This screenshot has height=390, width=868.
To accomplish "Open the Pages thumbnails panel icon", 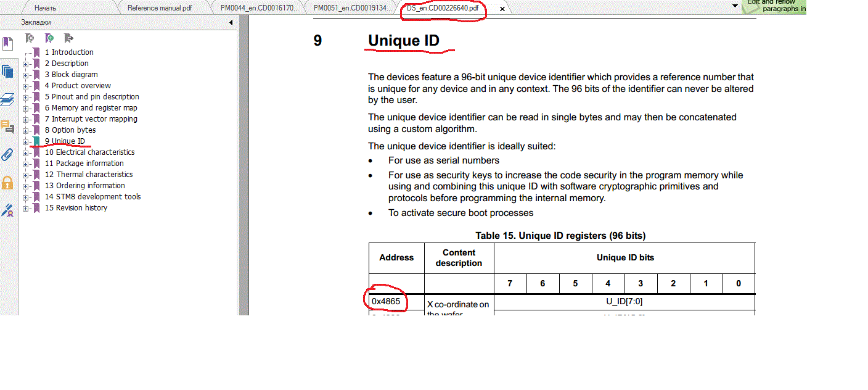I will (x=7, y=71).
